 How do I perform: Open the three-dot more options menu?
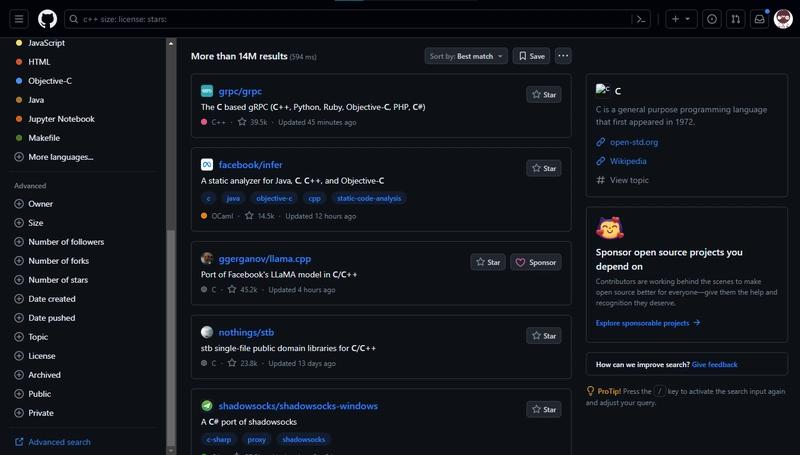click(x=563, y=56)
